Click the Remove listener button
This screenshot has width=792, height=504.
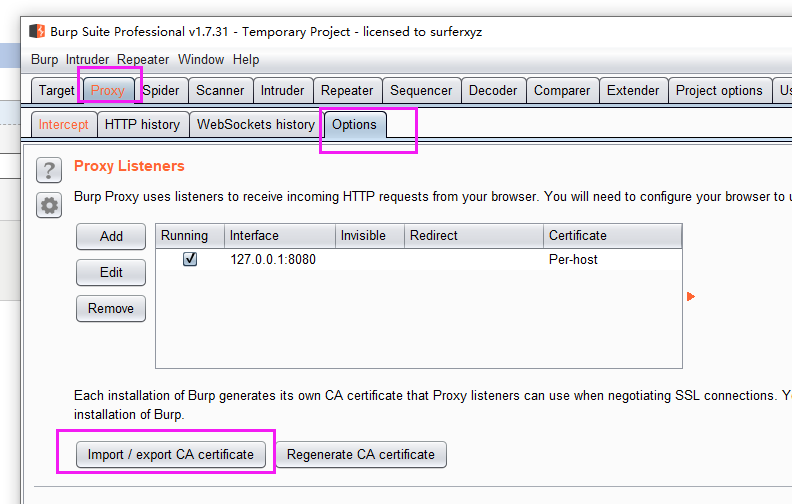(x=111, y=308)
